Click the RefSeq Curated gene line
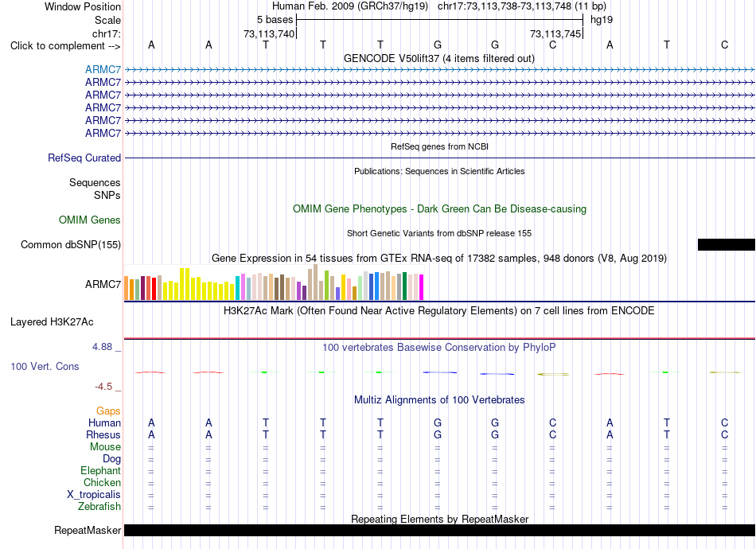 (439, 158)
